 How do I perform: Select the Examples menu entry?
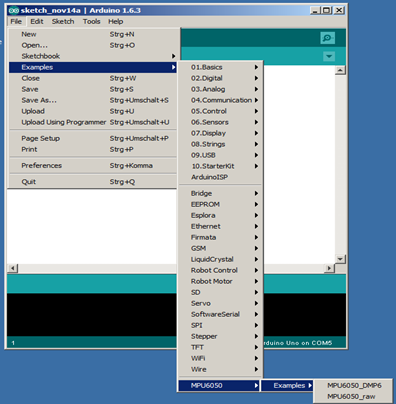click(93, 67)
